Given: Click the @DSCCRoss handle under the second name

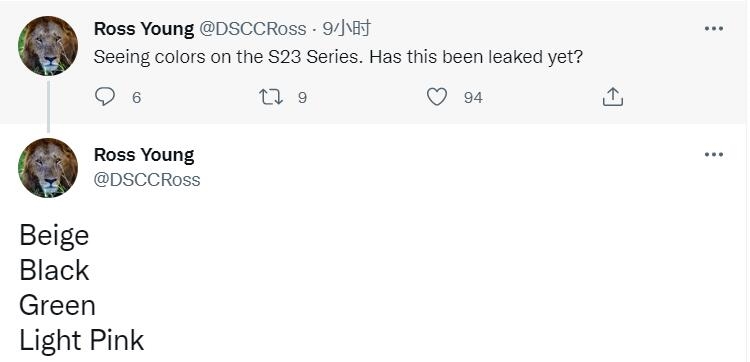Looking at the screenshot, I should point(147,180).
